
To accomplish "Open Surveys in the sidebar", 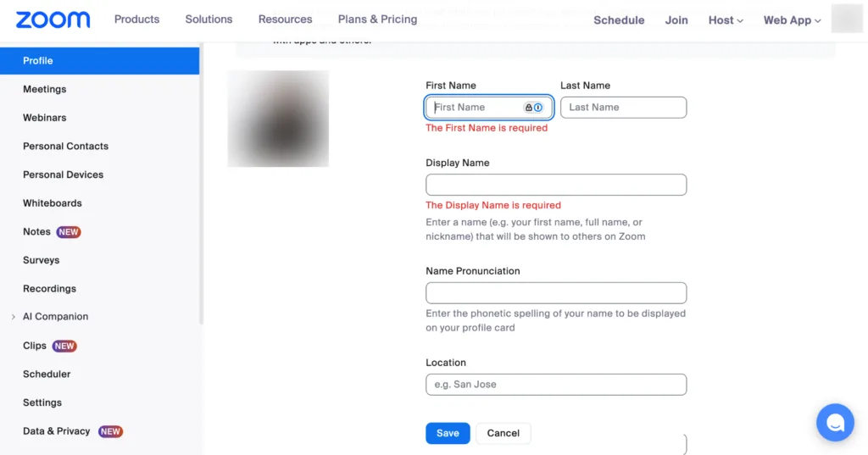I will coord(41,260).
